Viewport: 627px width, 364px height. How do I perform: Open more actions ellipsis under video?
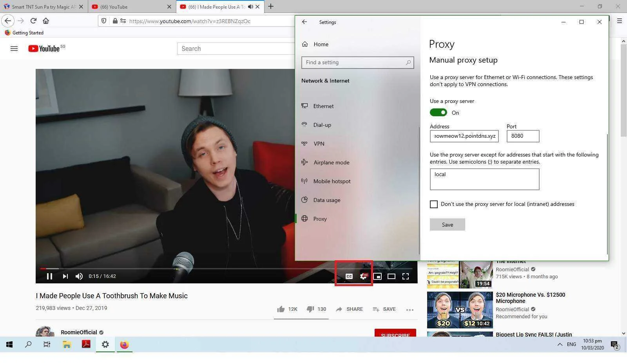coord(410,310)
